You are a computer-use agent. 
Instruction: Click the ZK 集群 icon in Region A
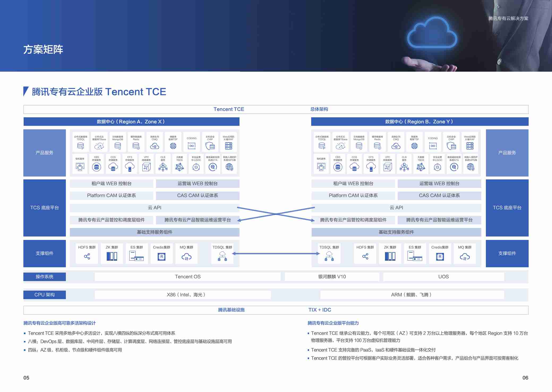[112, 256]
